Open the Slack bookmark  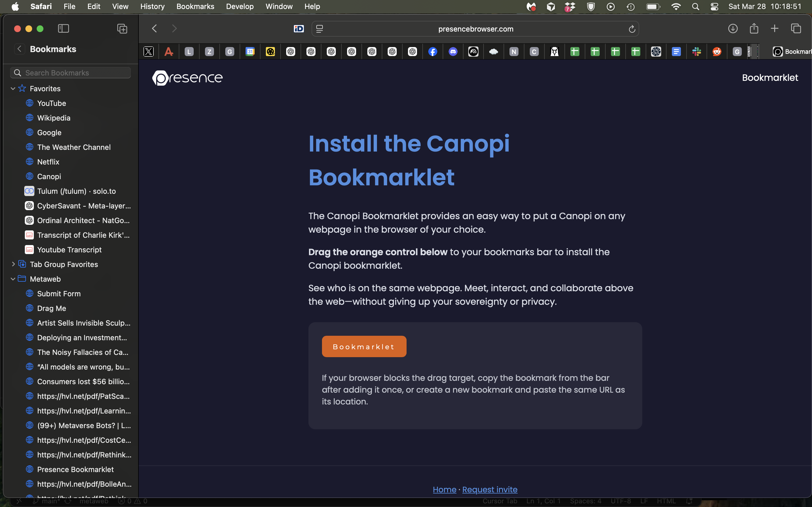point(697,51)
